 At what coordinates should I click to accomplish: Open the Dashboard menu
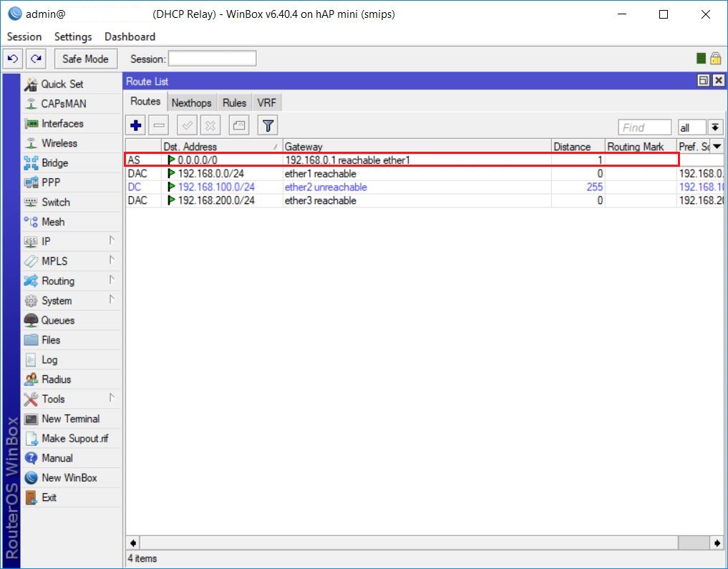click(x=130, y=37)
